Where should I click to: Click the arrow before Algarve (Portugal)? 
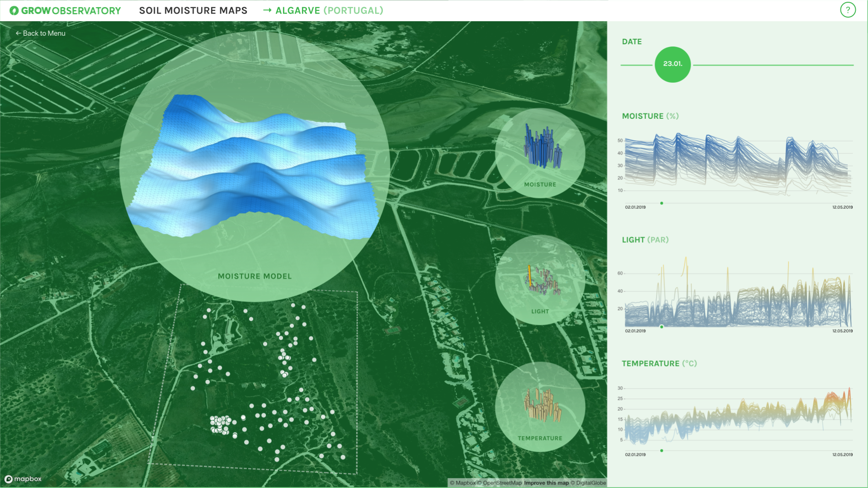[267, 10]
